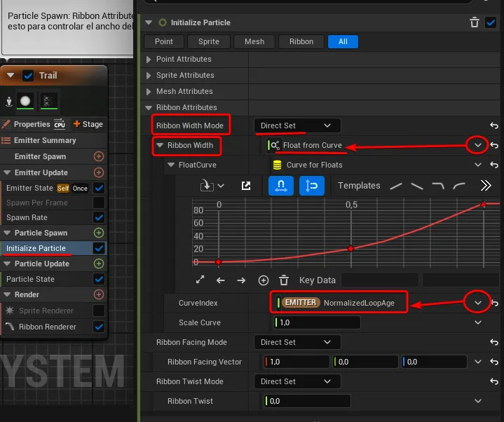Viewport: 504px width, 422px height.
Task: Click the Curve for Floats data interface icon
Action: tap(277, 165)
